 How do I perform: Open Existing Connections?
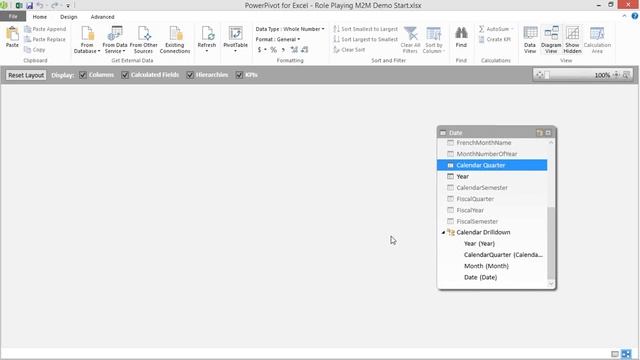point(175,40)
